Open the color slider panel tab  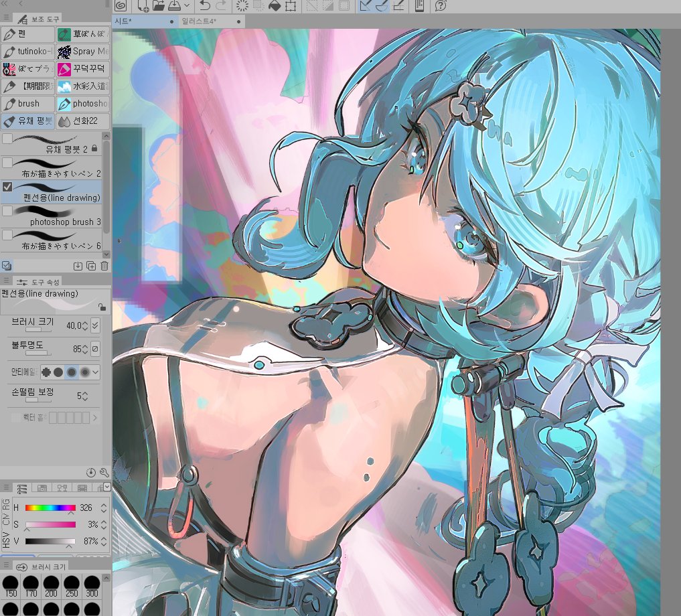[x=21, y=489]
